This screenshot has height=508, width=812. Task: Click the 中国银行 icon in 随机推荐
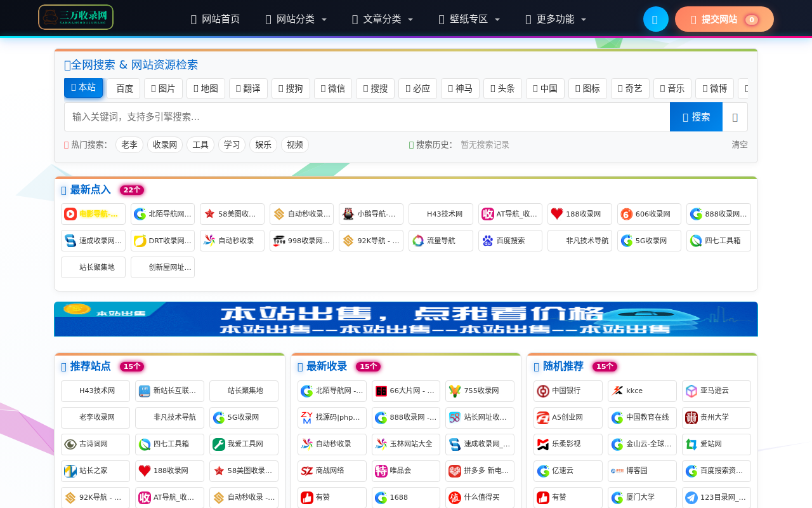[x=544, y=391]
